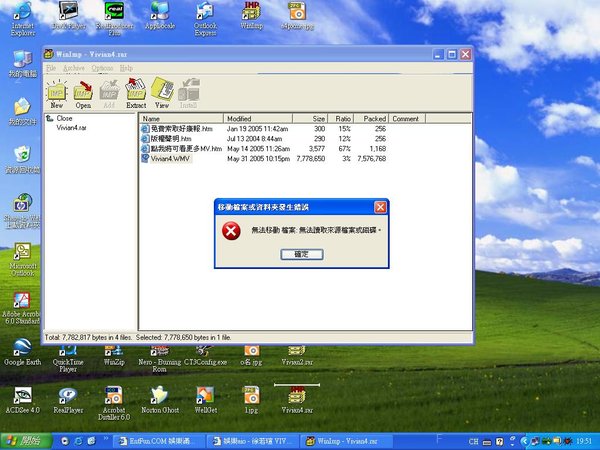Open the Options menu in WinImp
Viewport: 600px width, 450px height.
tap(102, 68)
